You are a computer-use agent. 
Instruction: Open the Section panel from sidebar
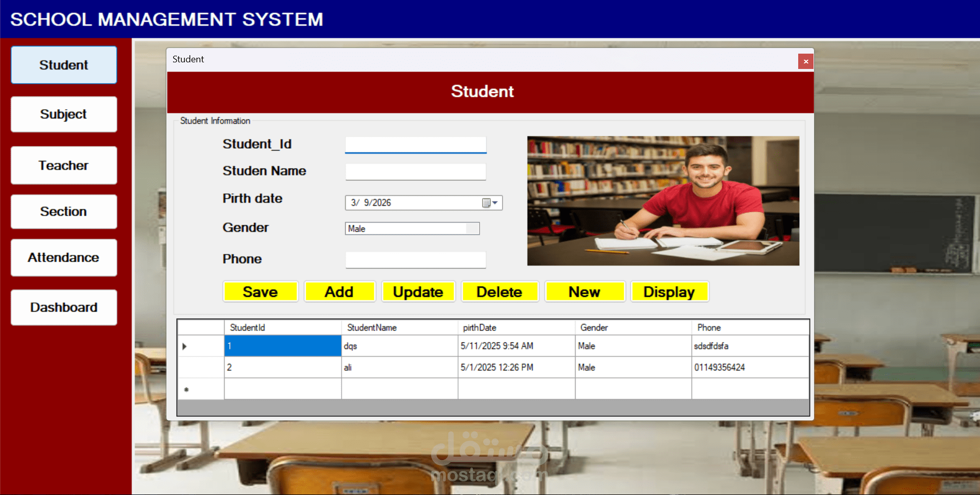click(x=63, y=211)
